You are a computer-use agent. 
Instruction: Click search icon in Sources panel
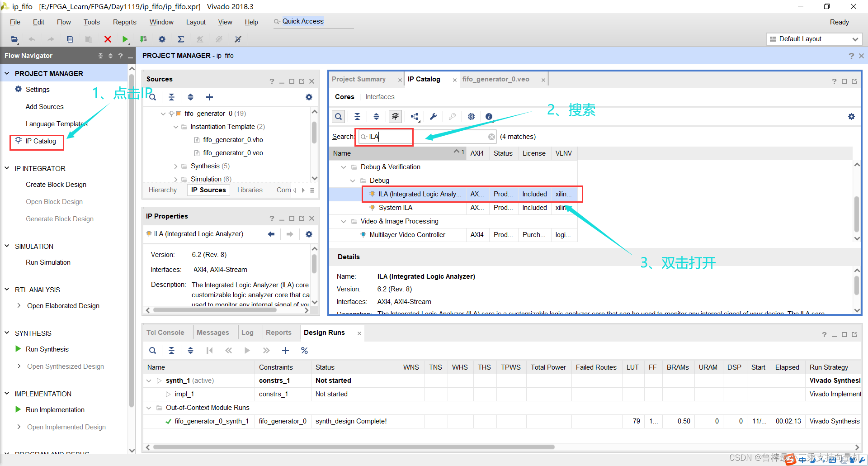[x=153, y=97]
